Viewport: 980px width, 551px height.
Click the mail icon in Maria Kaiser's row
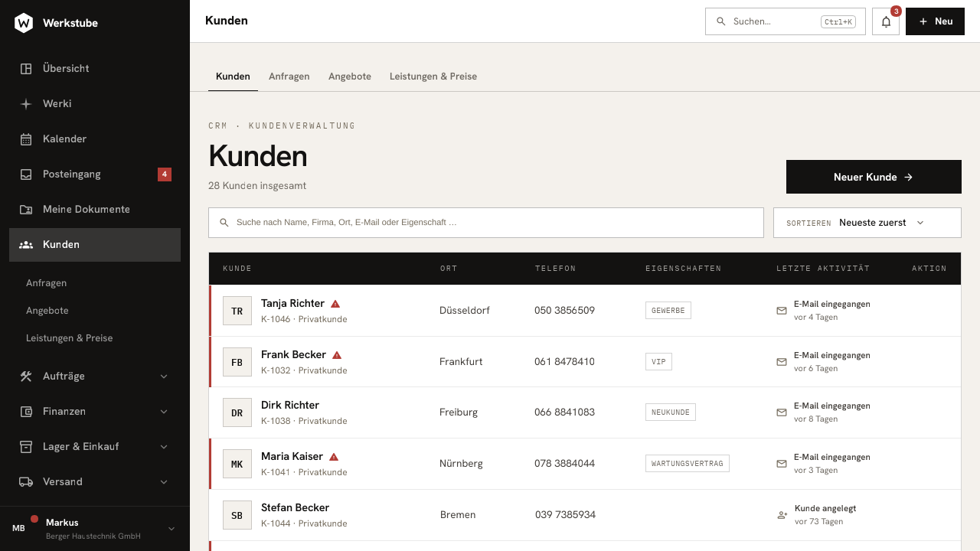pos(782,464)
